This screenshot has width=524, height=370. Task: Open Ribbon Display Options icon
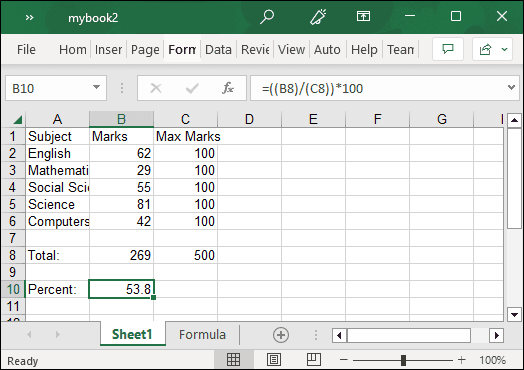[x=363, y=16]
